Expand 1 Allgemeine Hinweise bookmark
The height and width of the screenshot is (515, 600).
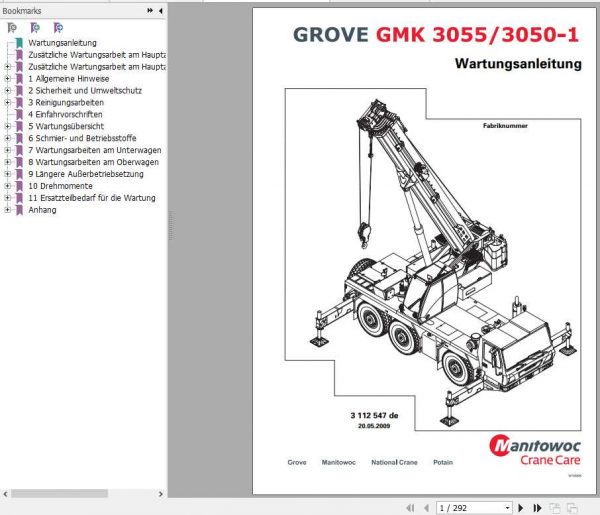point(7,78)
